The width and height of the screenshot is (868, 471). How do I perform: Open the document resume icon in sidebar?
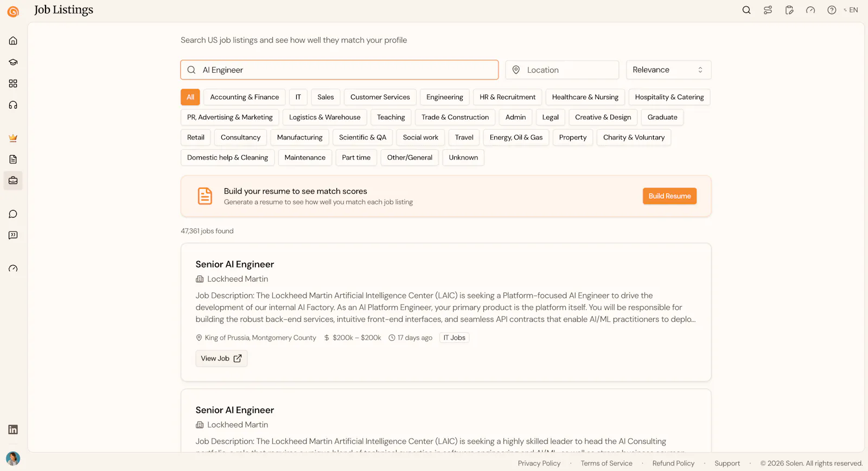click(13, 159)
